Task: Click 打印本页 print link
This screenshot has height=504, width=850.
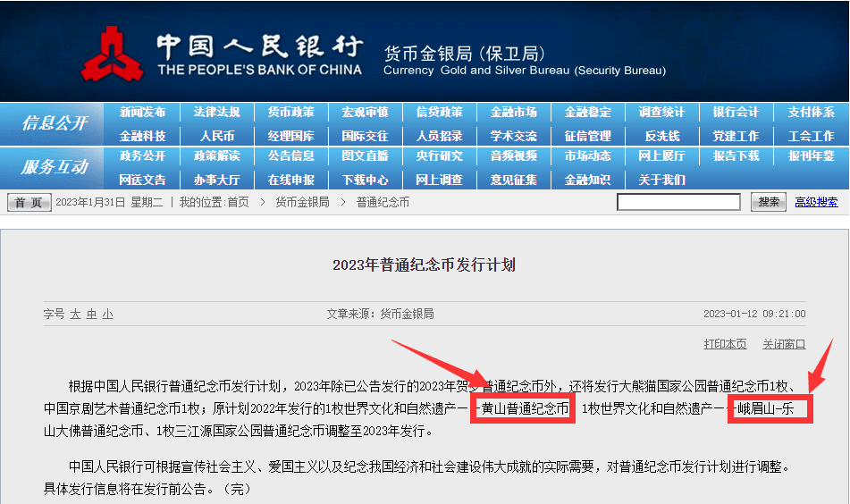Action: tap(725, 344)
